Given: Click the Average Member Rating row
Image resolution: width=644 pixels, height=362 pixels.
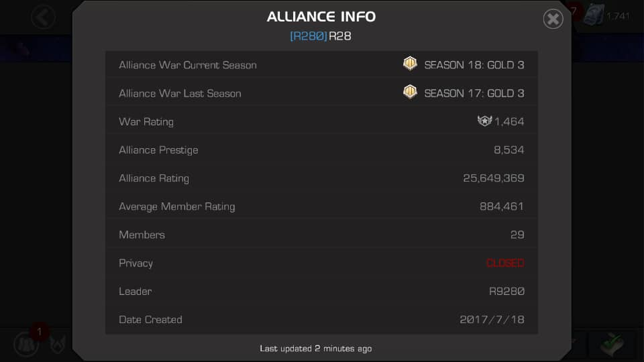Looking at the screenshot, I should tap(321, 206).
